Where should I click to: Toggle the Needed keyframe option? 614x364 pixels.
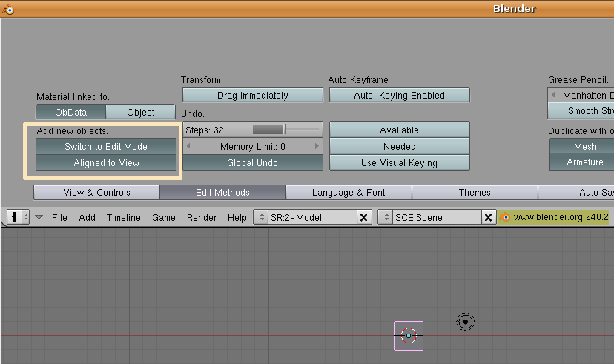click(400, 146)
